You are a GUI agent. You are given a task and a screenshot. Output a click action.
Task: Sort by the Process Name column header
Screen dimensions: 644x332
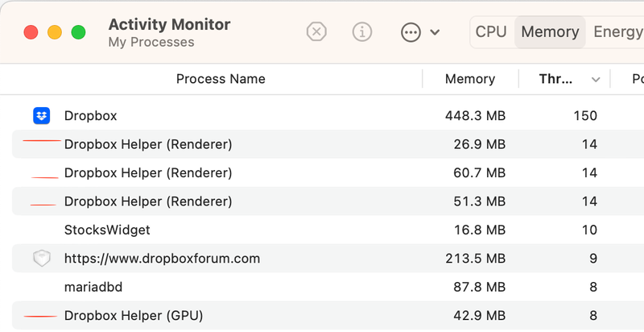(x=221, y=79)
